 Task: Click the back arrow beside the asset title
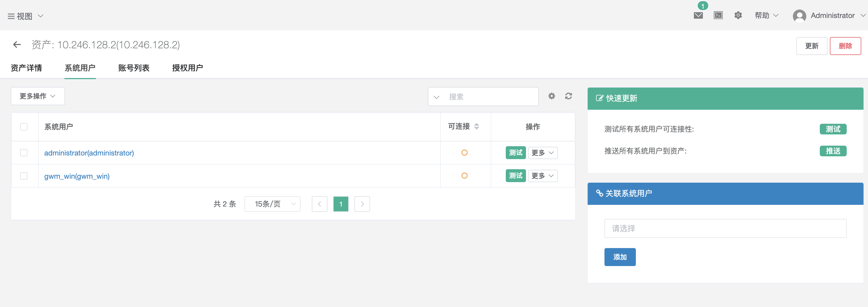tap(17, 45)
